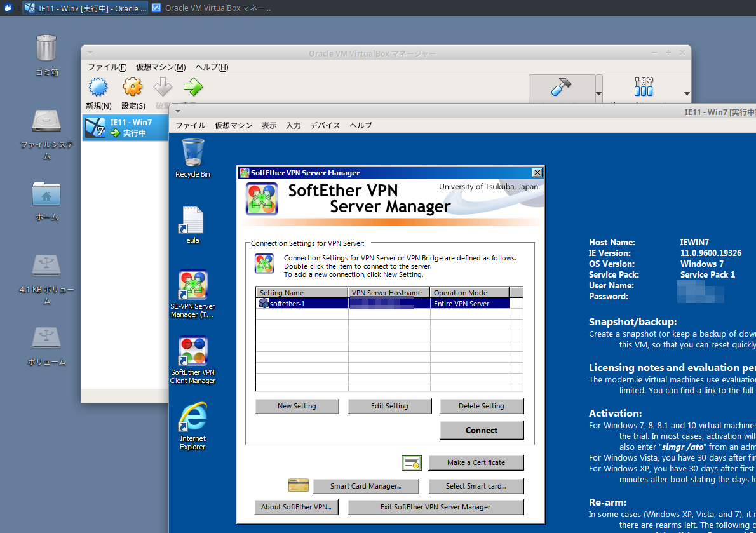The image size is (756, 533).
Task: Click the Select Smart card... button
Action: tap(476, 486)
